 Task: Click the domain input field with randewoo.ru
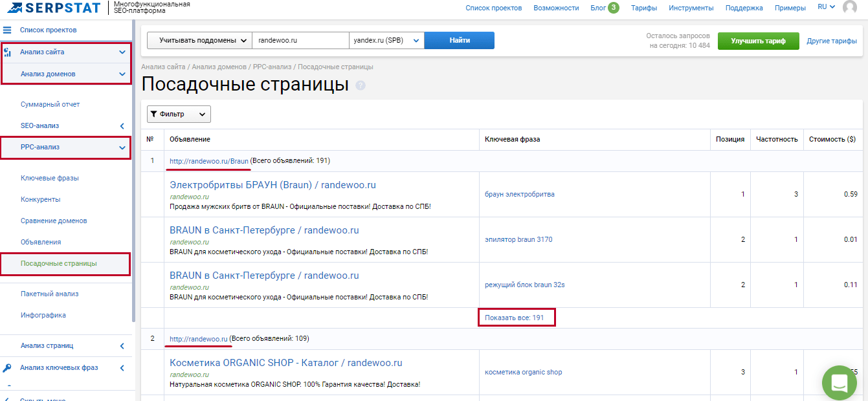pos(300,40)
